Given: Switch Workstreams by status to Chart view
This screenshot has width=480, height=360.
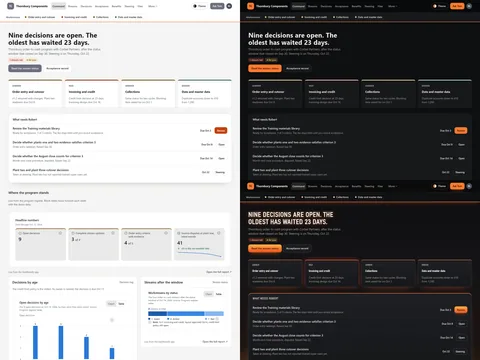Looking at the screenshot, I should [209, 294].
